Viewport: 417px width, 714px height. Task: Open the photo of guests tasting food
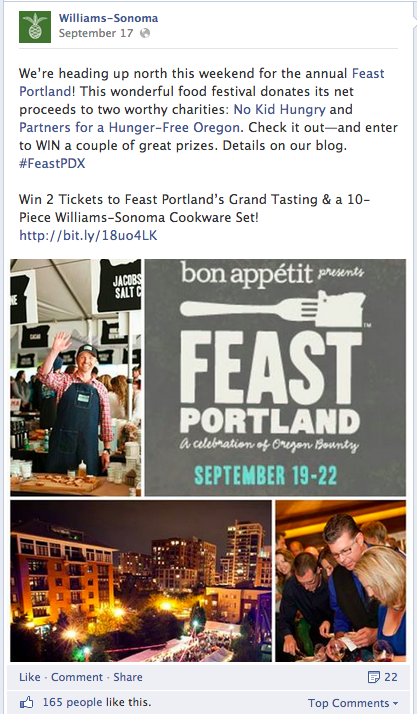pos(341,581)
